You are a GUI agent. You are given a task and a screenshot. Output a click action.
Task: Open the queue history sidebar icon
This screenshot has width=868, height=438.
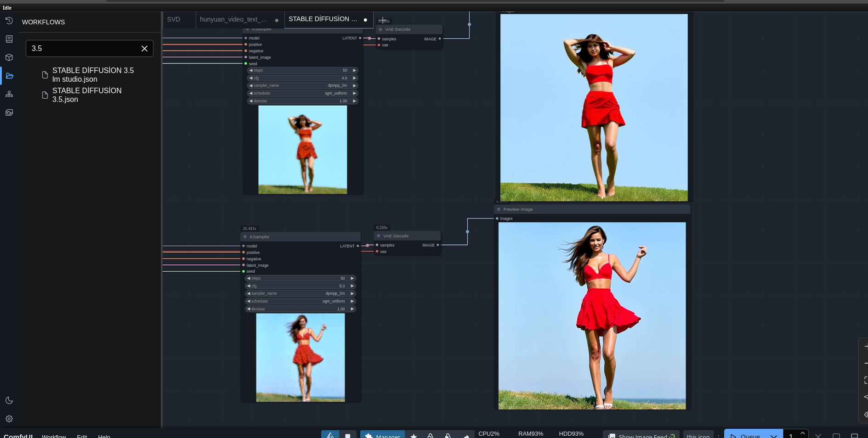(x=9, y=21)
